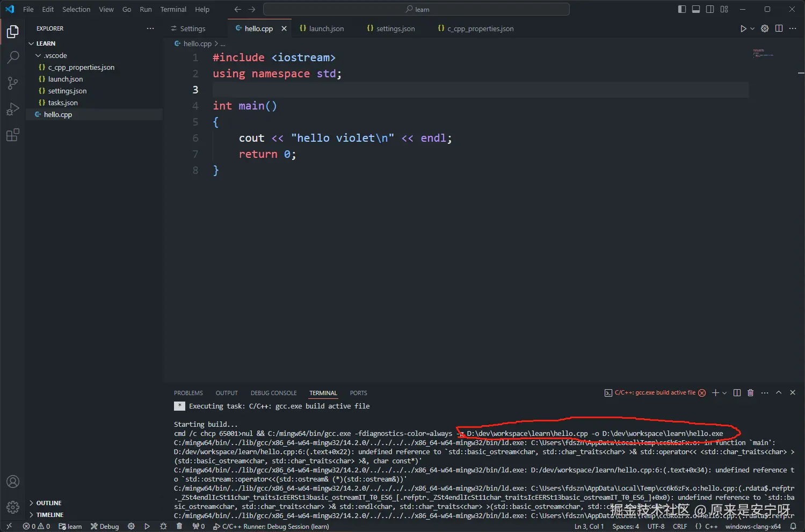Toggle primary side bar visibility

click(x=682, y=9)
